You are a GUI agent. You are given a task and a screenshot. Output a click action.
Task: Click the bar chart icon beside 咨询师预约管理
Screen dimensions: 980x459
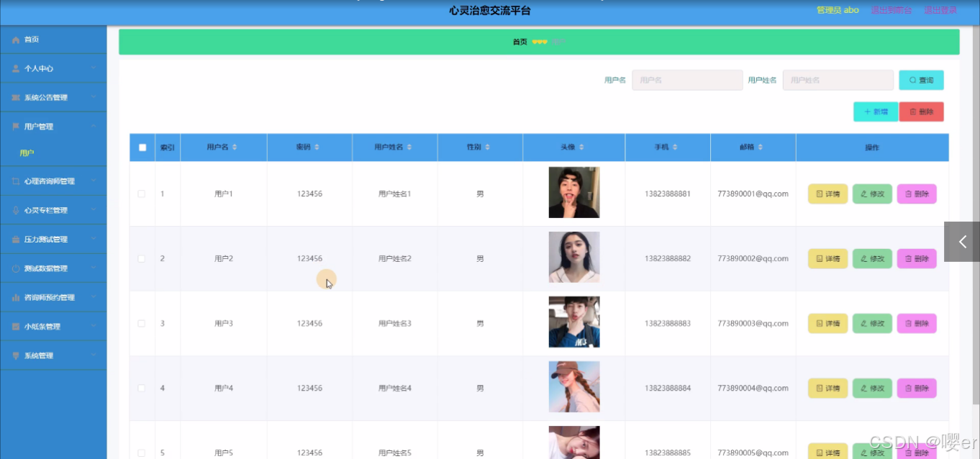coord(16,298)
